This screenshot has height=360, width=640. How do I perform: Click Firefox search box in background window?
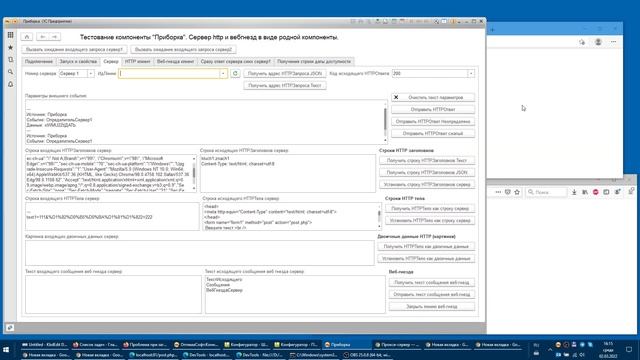[x=546, y=192]
